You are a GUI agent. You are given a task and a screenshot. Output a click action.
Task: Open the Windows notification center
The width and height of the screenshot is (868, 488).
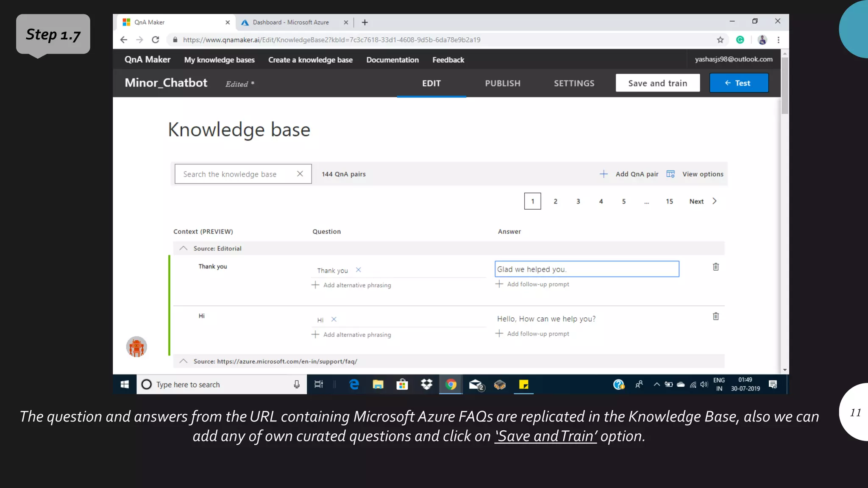pyautogui.click(x=773, y=384)
